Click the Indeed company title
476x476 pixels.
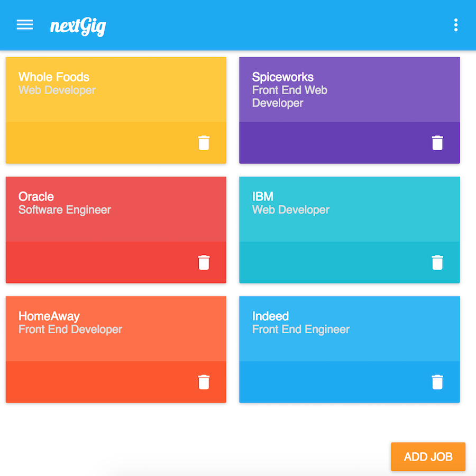270,316
